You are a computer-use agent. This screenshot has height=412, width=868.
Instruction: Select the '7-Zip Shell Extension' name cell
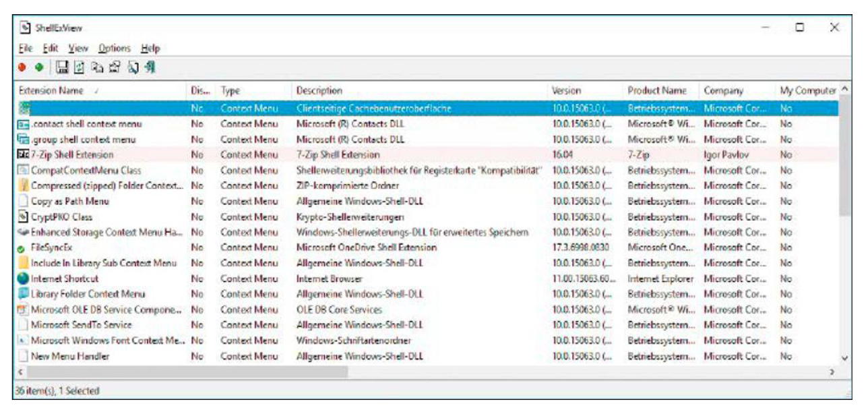pyautogui.click(x=72, y=155)
